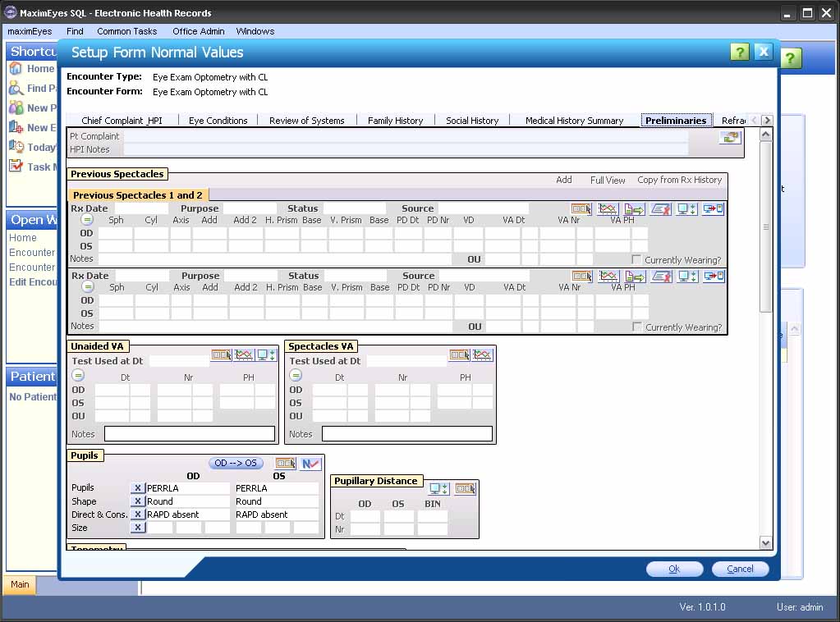Clear the Shape row X button
The width and height of the screenshot is (840, 622).
(138, 501)
